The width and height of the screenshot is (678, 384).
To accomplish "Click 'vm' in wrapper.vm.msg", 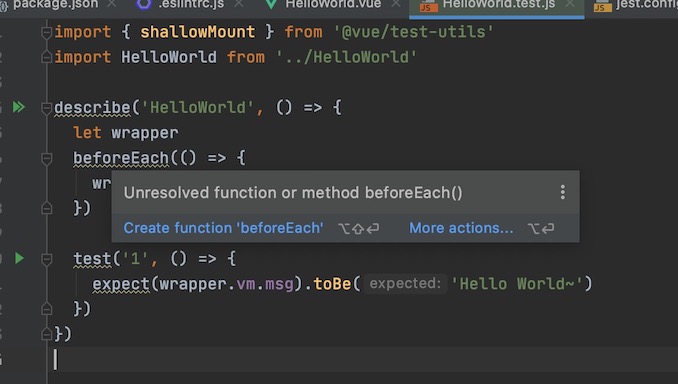I will pos(246,284).
